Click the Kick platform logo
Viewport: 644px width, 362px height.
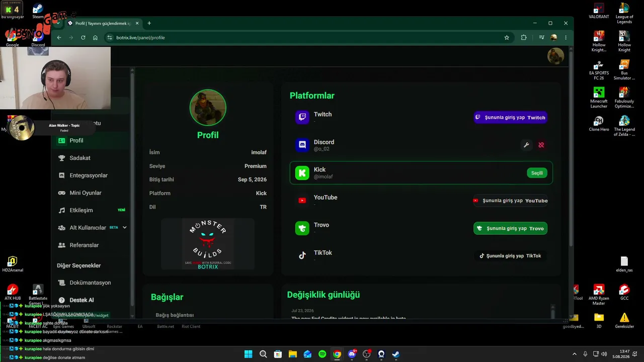point(302,173)
